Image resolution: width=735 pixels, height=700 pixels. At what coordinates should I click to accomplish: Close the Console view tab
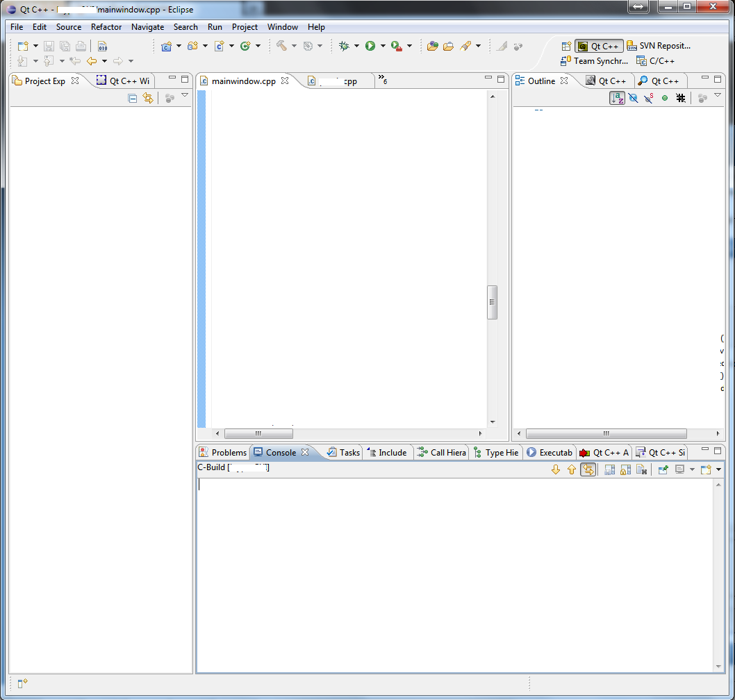point(305,452)
